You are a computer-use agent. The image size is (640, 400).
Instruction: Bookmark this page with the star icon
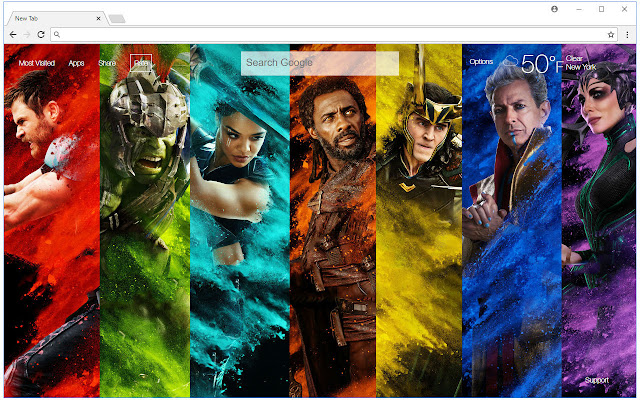click(611, 35)
